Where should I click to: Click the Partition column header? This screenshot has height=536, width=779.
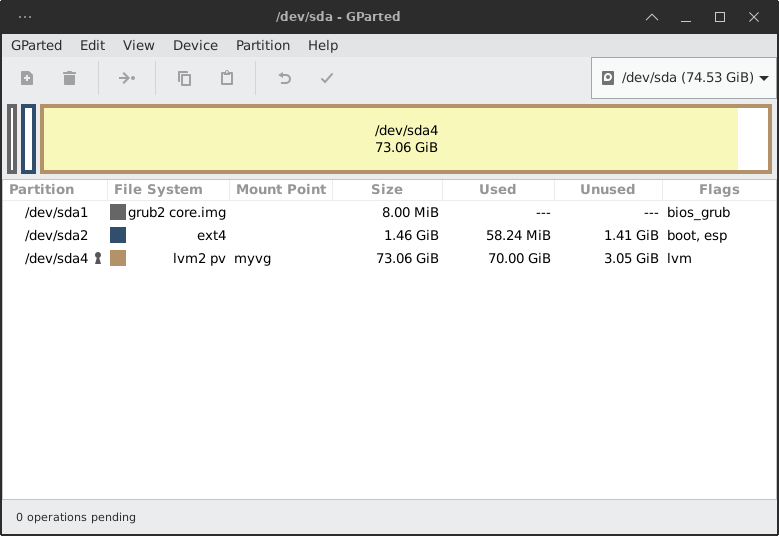tap(55, 190)
